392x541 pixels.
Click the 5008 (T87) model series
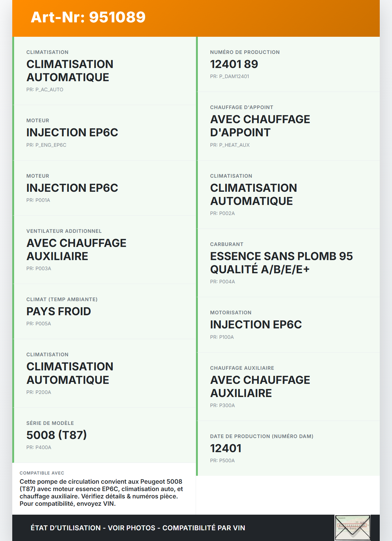coord(57,435)
